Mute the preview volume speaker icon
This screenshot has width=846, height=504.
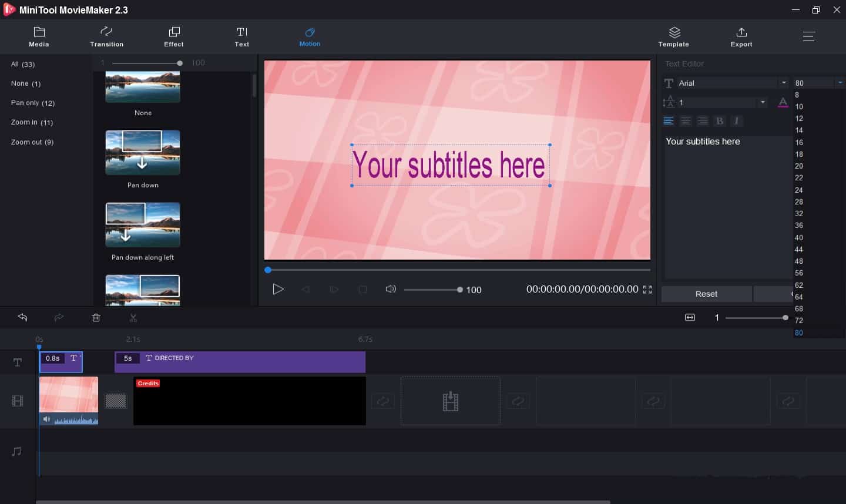[390, 289]
